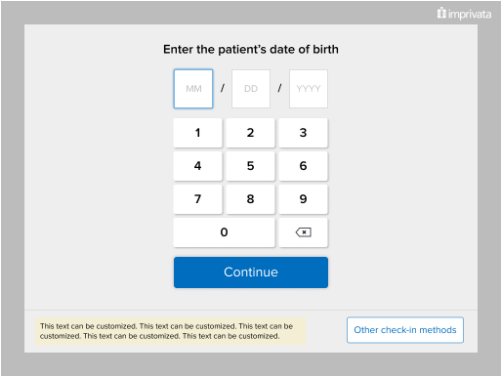This screenshot has height=380, width=501.
Task: Tap keypad digit 2
Action: coord(250,133)
